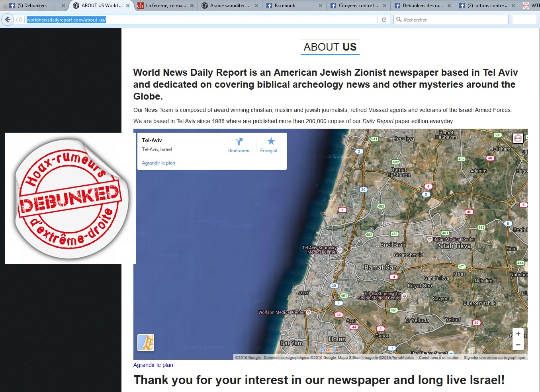Close the ABOUT US World tab

tap(128, 6)
